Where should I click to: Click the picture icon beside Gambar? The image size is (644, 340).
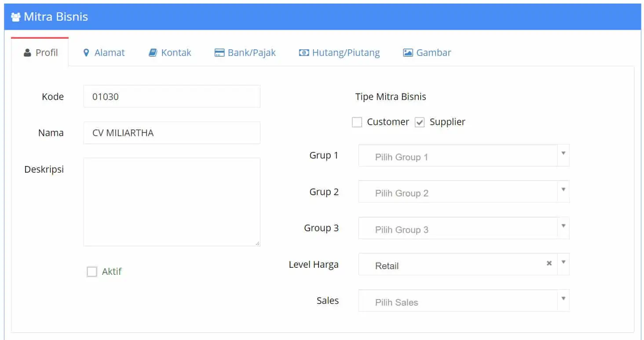pos(408,53)
